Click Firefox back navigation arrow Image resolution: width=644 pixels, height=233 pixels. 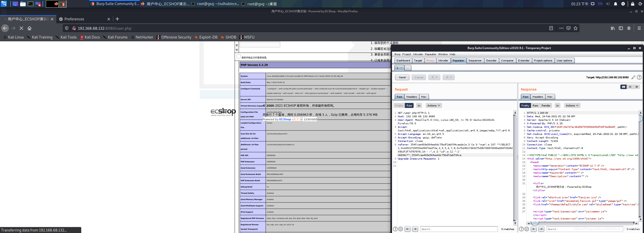pyautogui.click(x=5, y=28)
